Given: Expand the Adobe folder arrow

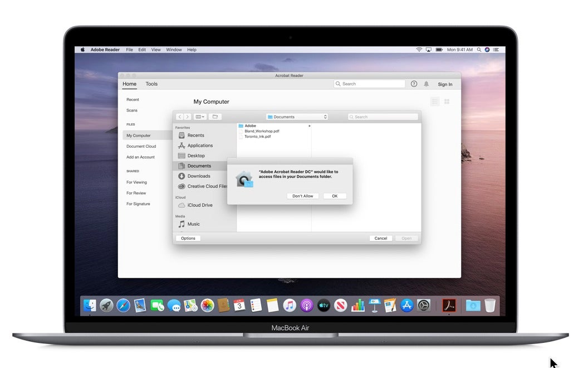Looking at the screenshot, I should (x=310, y=126).
